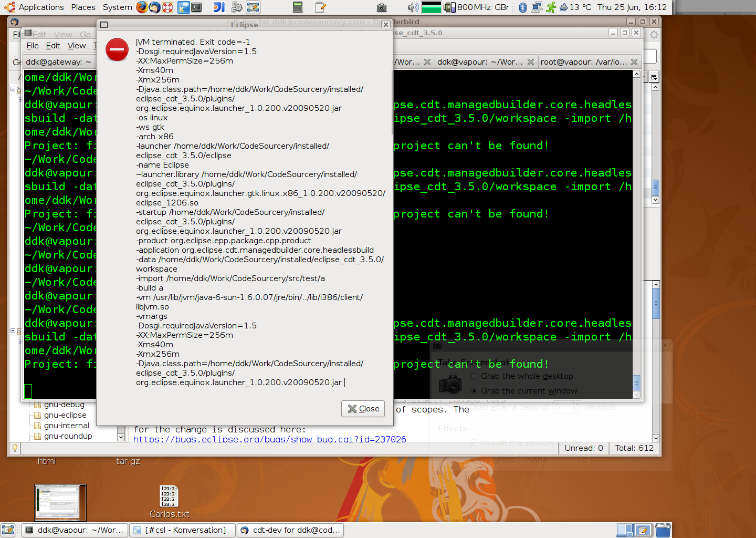Select gnu-internal folder in Thunderbird
This screenshot has width=756, height=538.
[67, 426]
